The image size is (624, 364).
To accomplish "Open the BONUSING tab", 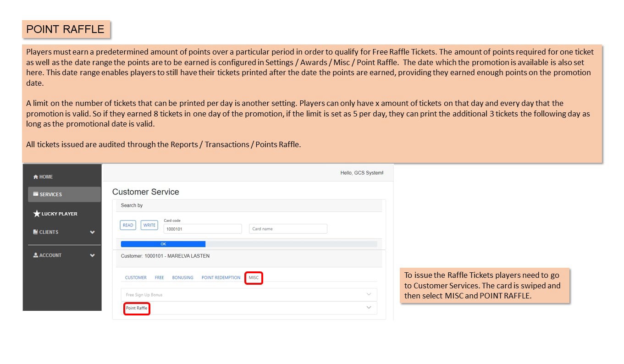I will click(182, 278).
